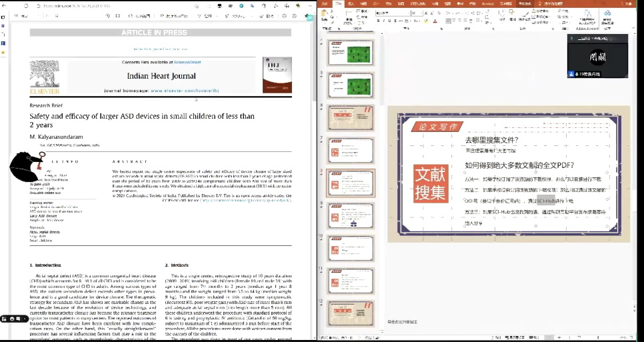Open the Acrobat ribbon tab
The width and height of the screenshot is (644, 342).
pyautogui.click(x=487, y=4)
